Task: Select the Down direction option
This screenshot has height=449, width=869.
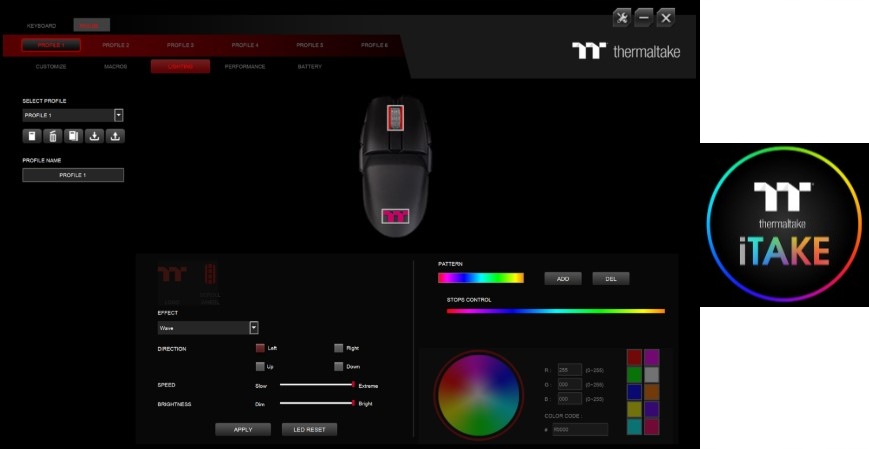Action: [338, 366]
